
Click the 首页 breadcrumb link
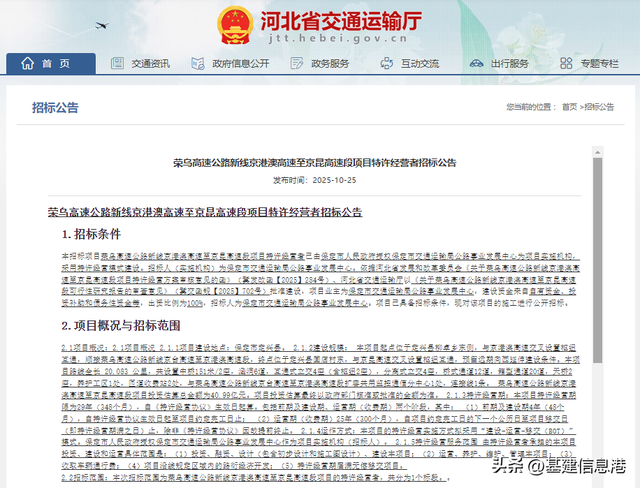(x=569, y=107)
